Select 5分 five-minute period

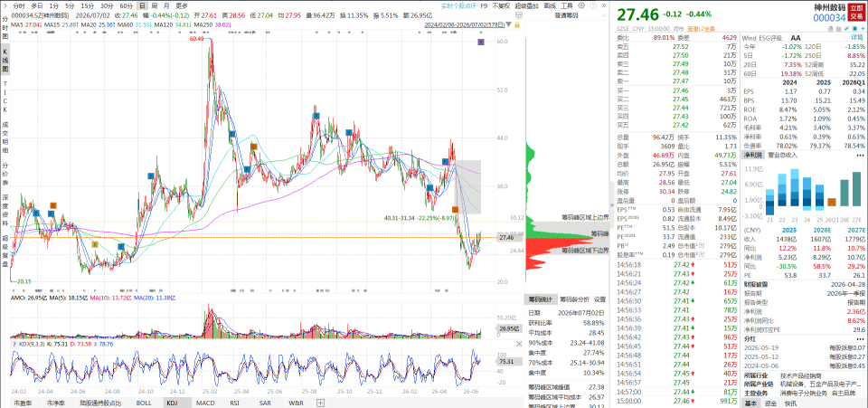[70, 5]
